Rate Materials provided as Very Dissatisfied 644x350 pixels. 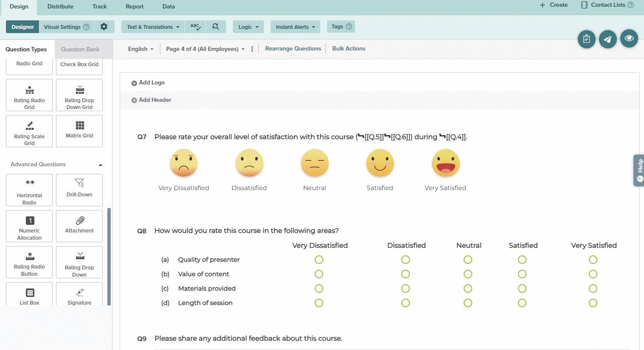[x=319, y=288]
